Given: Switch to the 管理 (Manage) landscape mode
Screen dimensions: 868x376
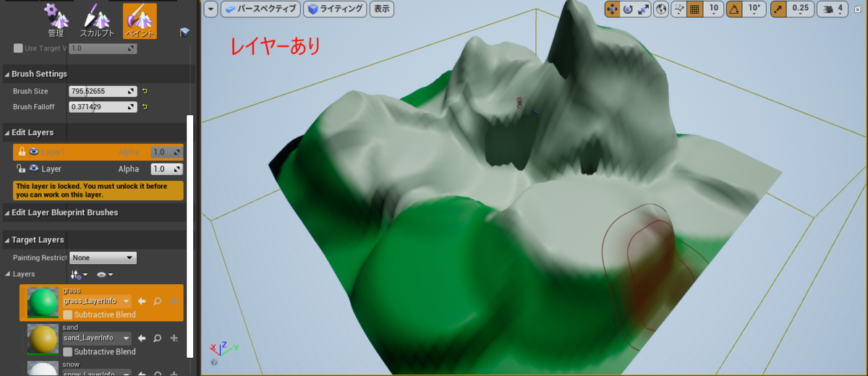Looking at the screenshot, I should [56, 20].
